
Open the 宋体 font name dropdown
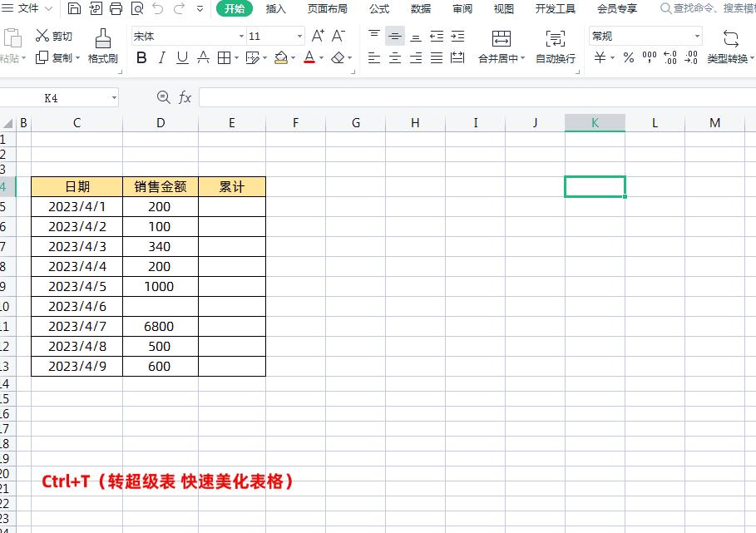coord(240,36)
